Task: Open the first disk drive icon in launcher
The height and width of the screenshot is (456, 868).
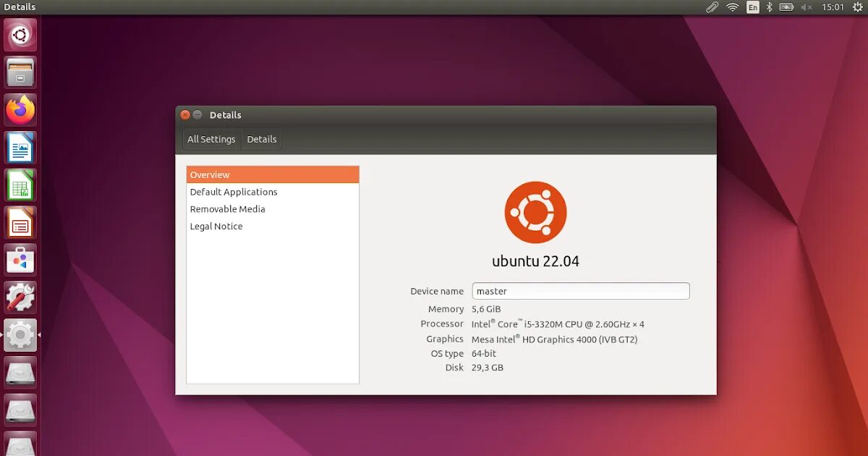Action: pyautogui.click(x=20, y=373)
